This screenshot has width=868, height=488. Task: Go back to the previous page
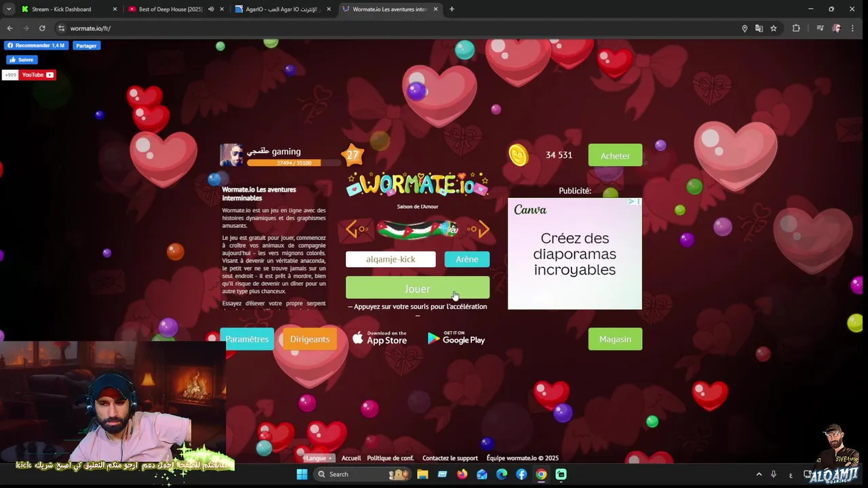[x=9, y=28]
